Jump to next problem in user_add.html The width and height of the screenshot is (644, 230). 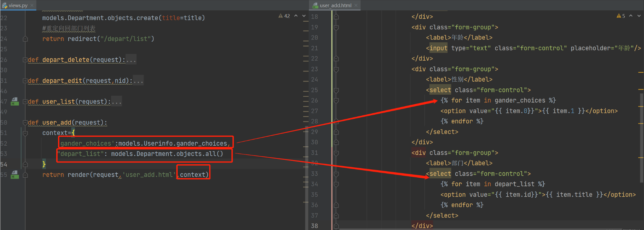(639, 16)
